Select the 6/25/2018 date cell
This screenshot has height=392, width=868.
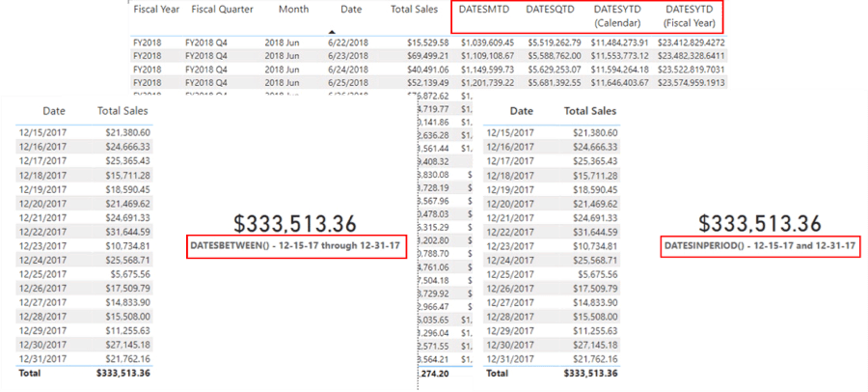pos(347,83)
